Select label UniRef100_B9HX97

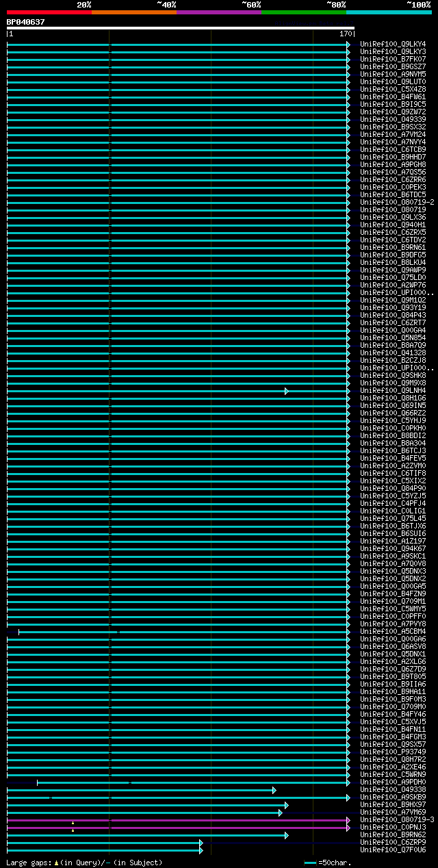[x=393, y=805]
